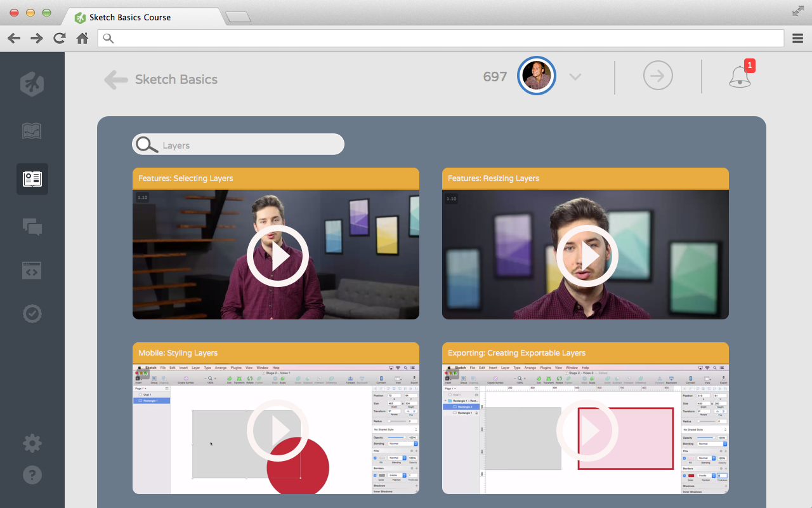The width and height of the screenshot is (812, 508).
Task: Open Features: Resizing Layers title
Action: tap(494, 178)
